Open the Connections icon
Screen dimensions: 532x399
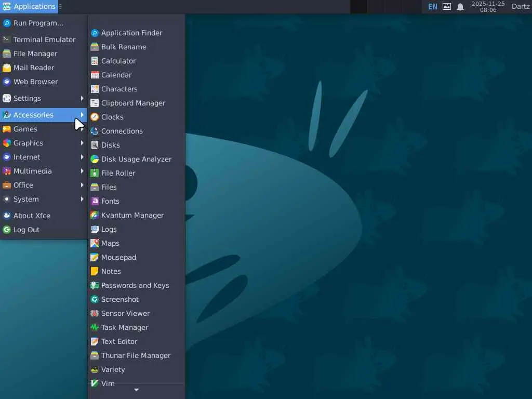pos(95,131)
